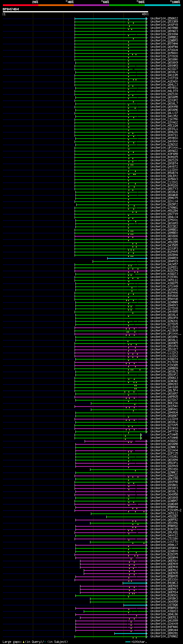Select the UniRef100_Q7X926 label
Viewport: 183px width, 644px height.
click(164, 56)
